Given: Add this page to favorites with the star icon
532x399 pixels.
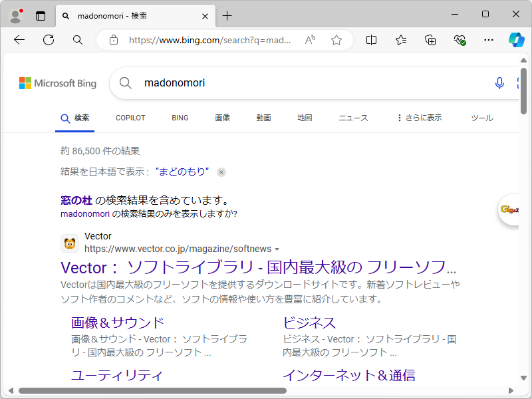Looking at the screenshot, I should pos(336,40).
